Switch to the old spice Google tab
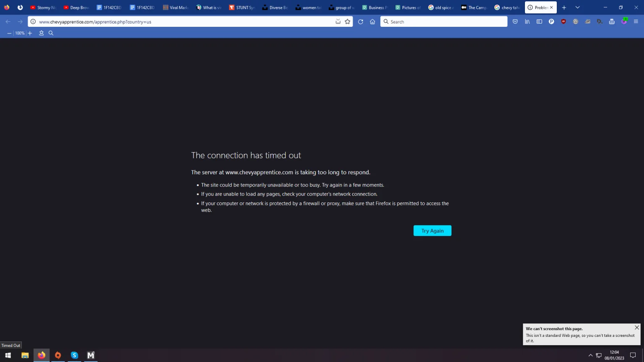The image size is (644, 362). point(441,8)
